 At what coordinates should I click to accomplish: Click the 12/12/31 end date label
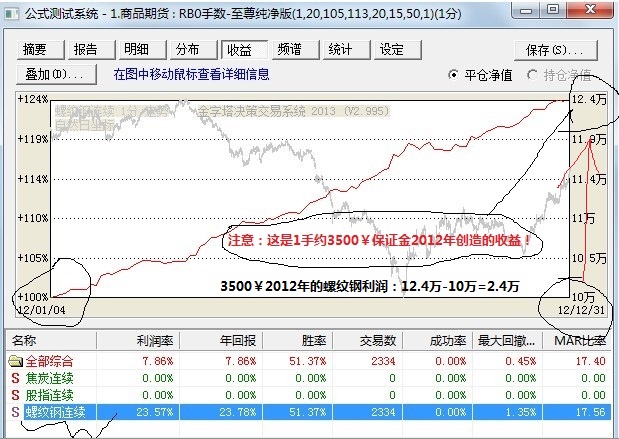[581, 310]
